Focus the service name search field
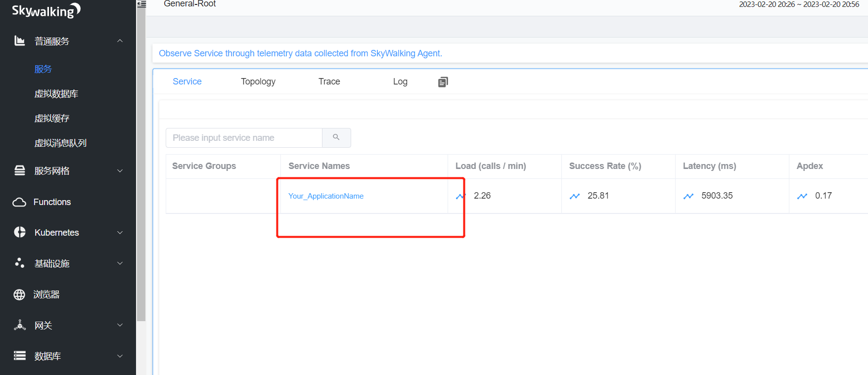Image resolution: width=868 pixels, height=375 pixels. coord(244,138)
